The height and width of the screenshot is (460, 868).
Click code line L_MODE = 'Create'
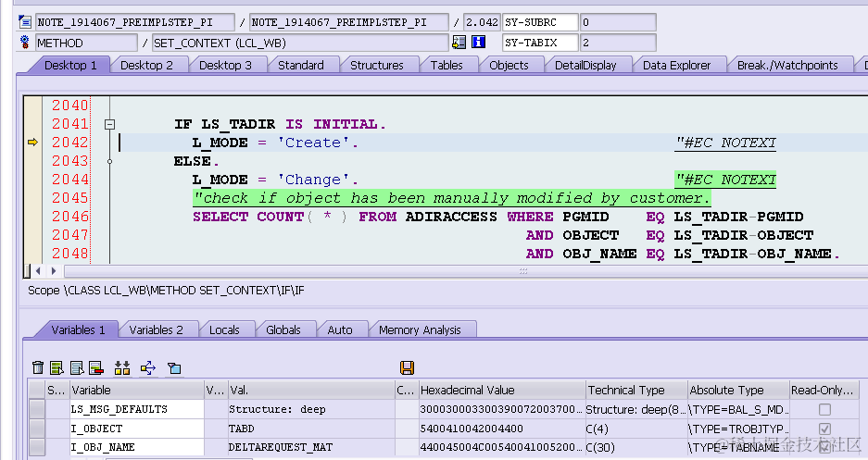[x=275, y=143]
